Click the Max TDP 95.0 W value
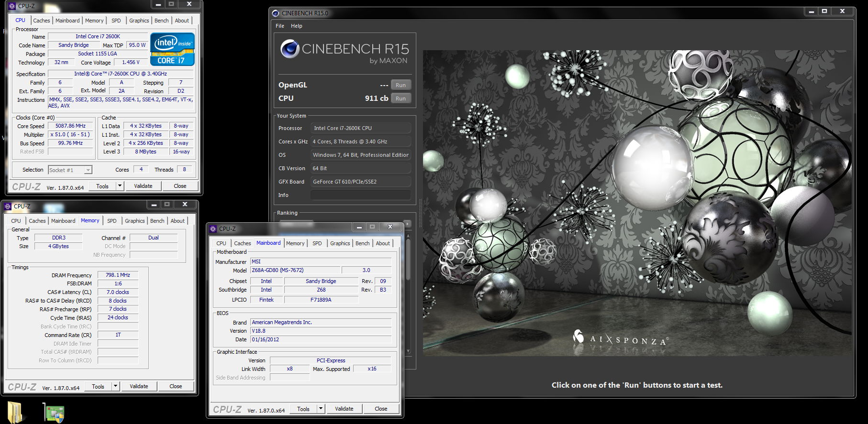The height and width of the screenshot is (424, 868). pyautogui.click(x=137, y=45)
